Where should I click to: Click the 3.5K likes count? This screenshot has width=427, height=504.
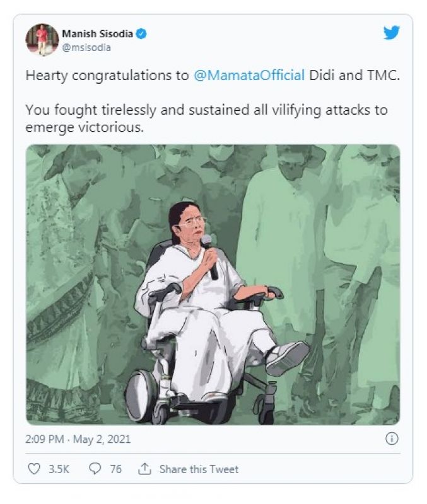[59, 469]
